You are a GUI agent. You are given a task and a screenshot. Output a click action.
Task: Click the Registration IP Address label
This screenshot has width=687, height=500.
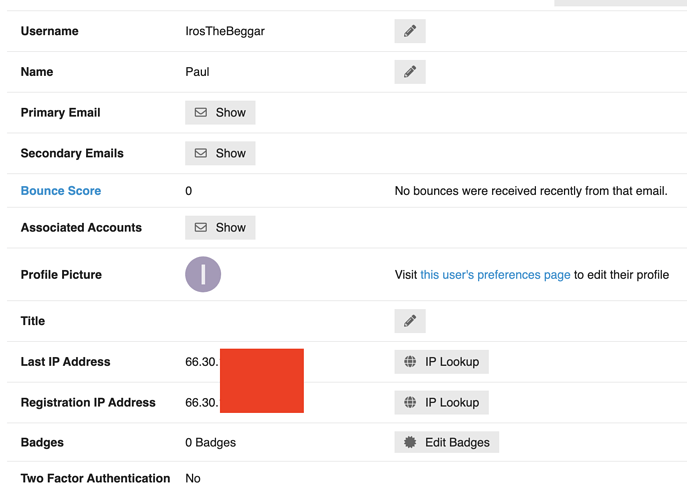[88, 403]
